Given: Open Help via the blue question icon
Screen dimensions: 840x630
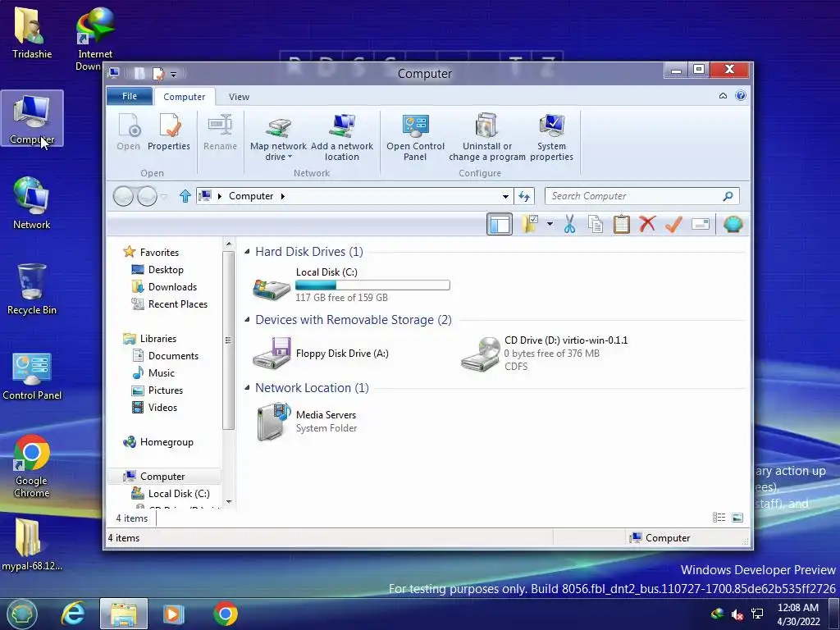Looking at the screenshot, I should pos(741,96).
